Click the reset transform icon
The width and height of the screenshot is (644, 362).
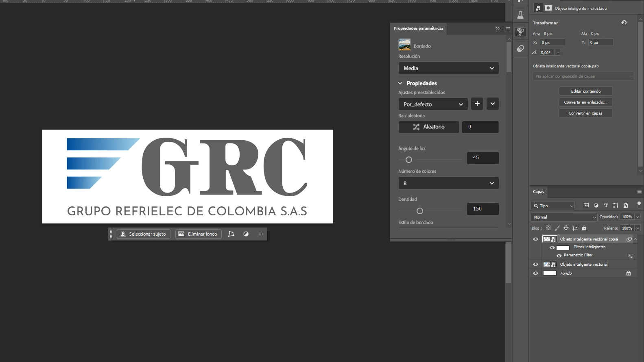624,23
